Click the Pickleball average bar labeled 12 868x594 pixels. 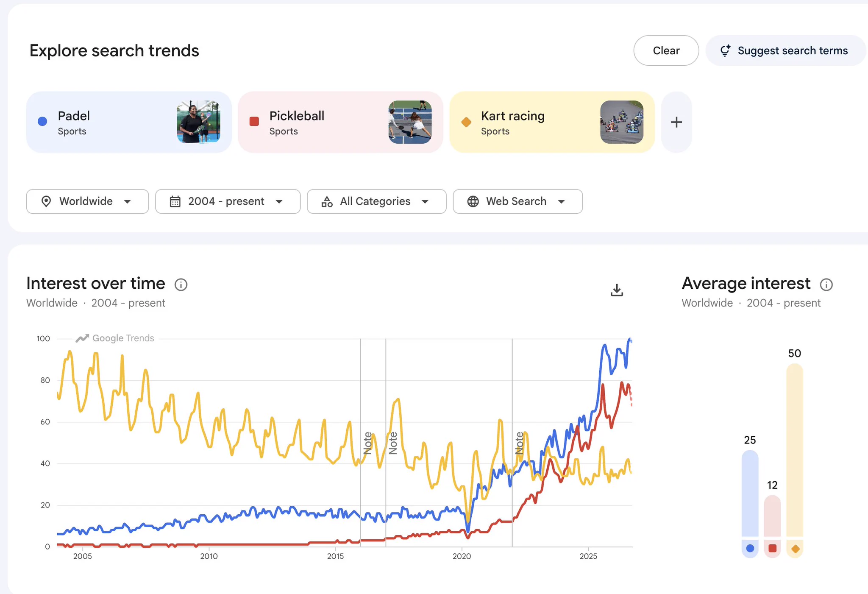772,516
